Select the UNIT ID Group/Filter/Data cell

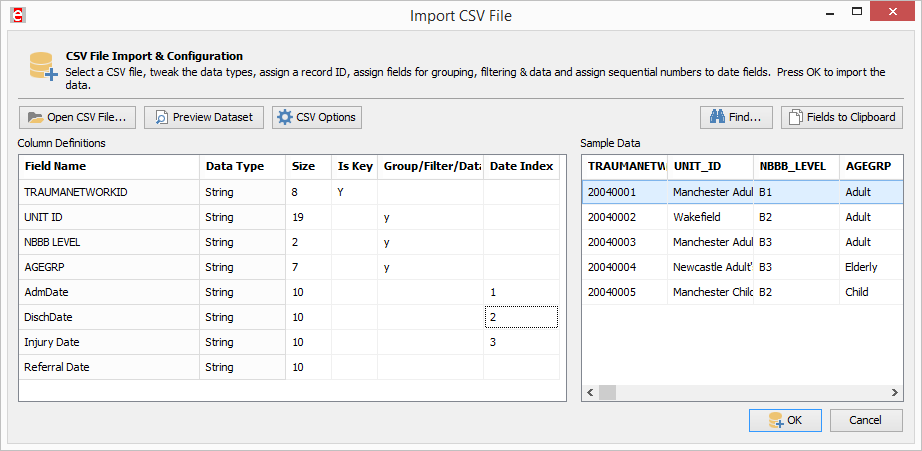pyautogui.click(x=430, y=217)
